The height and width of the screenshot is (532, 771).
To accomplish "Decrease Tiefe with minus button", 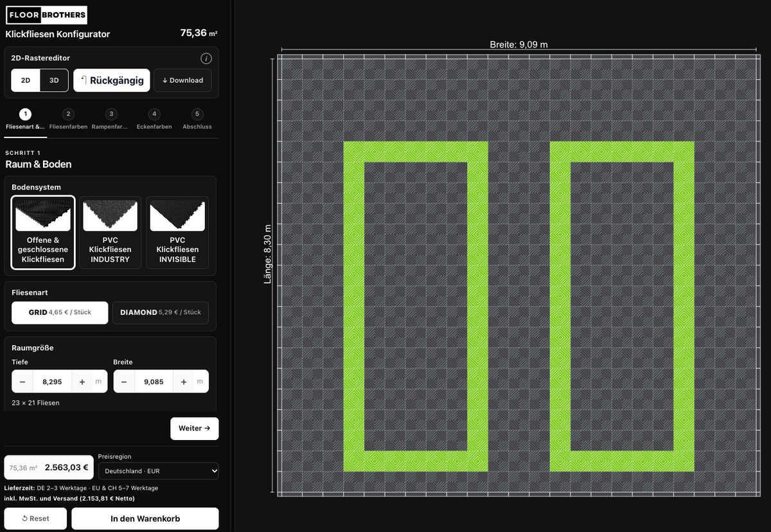I will 22,382.
